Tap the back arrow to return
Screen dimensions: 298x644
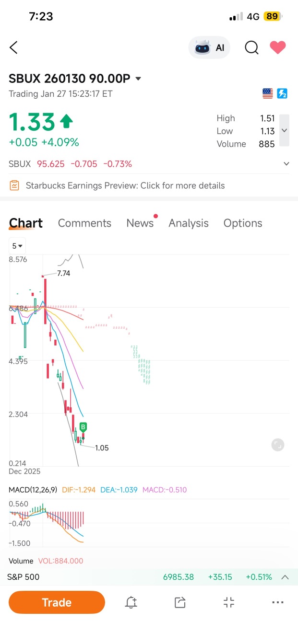pyautogui.click(x=13, y=47)
